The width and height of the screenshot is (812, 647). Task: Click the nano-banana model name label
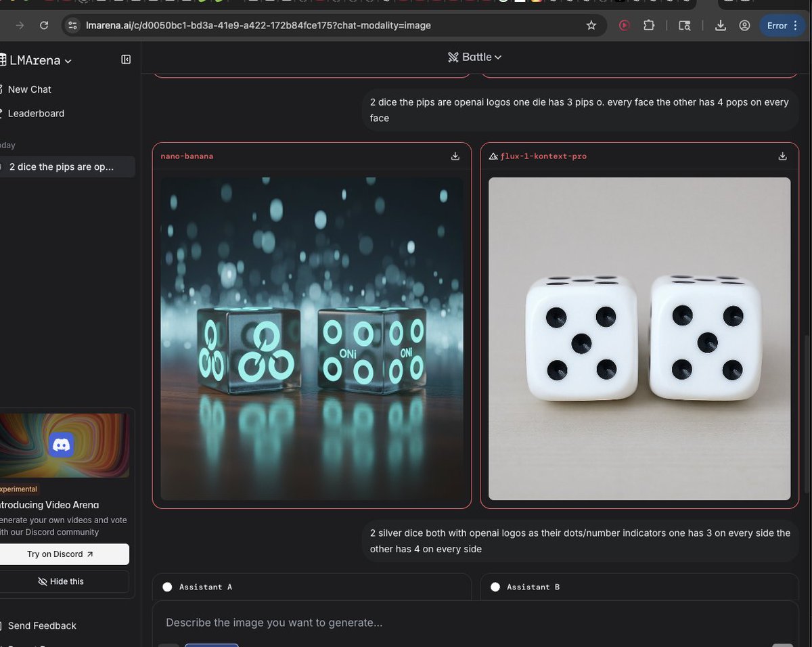187,156
